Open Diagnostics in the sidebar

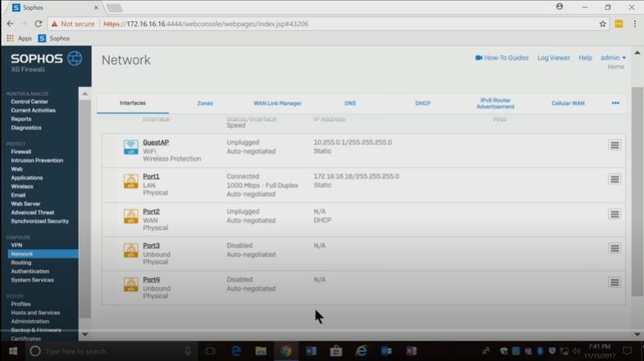[26, 128]
